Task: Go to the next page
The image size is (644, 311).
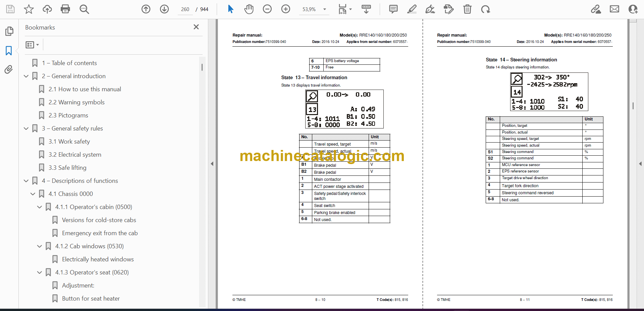Action: tap(164, 9)
